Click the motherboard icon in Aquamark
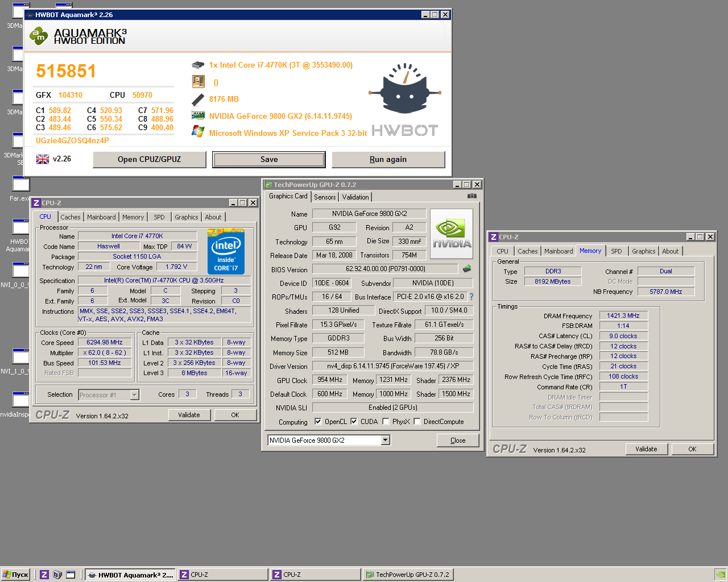This screenshot has width=728, height=582. pyautogui.click(x=198, y=82)
